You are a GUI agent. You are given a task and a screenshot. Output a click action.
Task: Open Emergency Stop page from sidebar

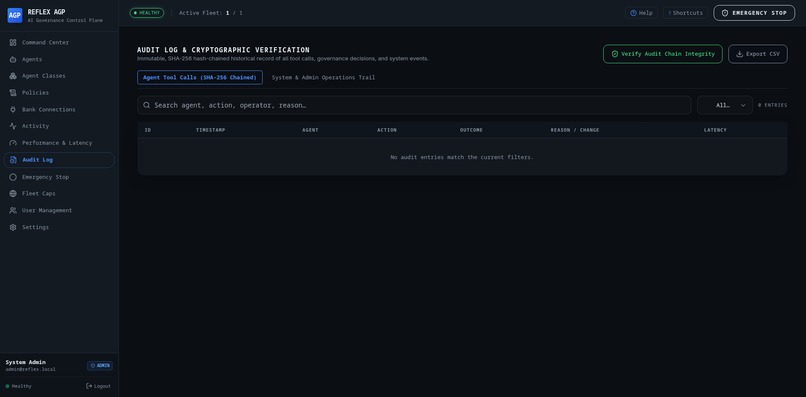pyautogui.click(x=59, y=177)
